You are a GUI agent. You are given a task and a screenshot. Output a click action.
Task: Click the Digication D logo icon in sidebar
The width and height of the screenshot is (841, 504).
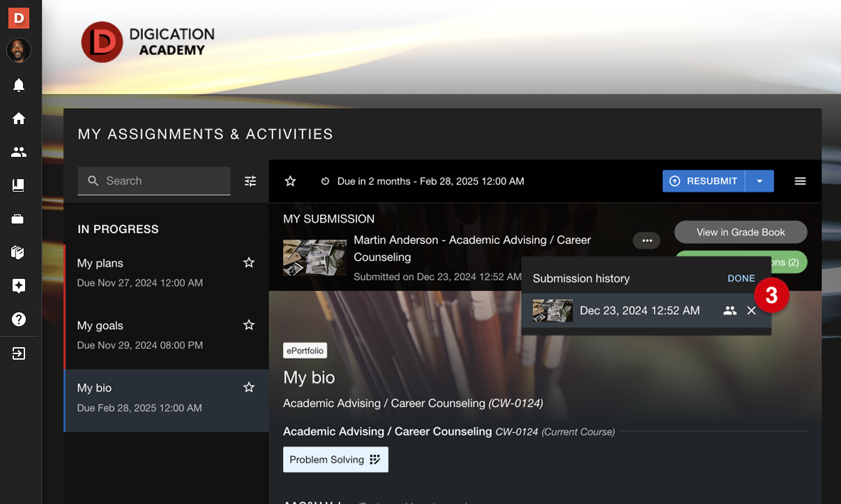19,18
